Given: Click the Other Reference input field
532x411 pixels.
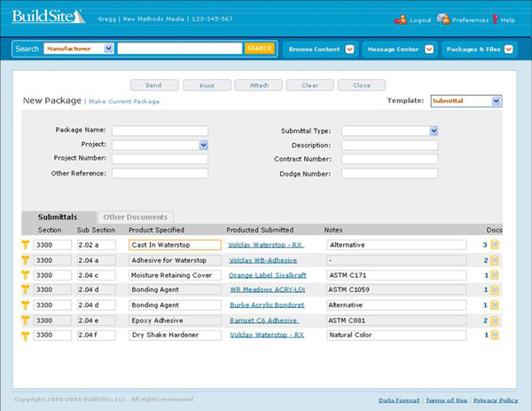Looking at the screenshot, I should click(x=160, y=173).
